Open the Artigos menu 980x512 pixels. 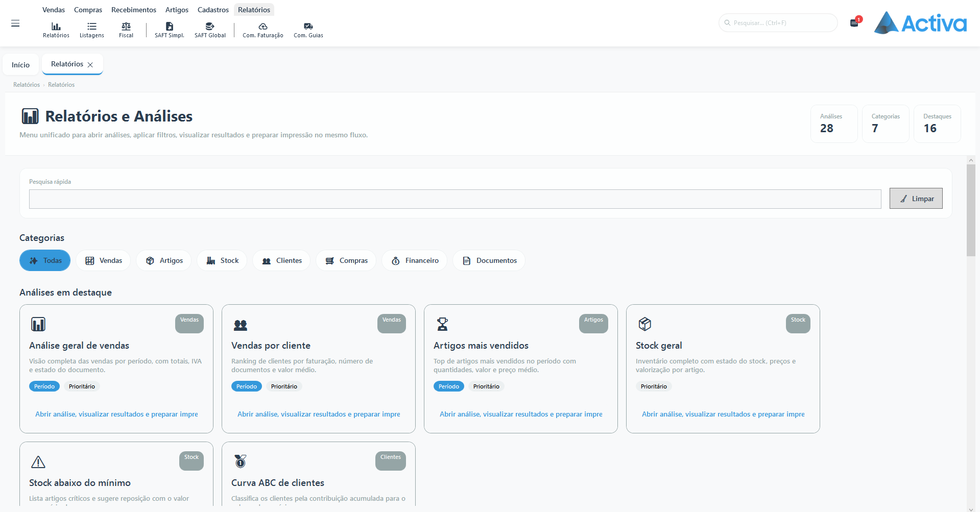pyautogui.click(x=177, y=10)
